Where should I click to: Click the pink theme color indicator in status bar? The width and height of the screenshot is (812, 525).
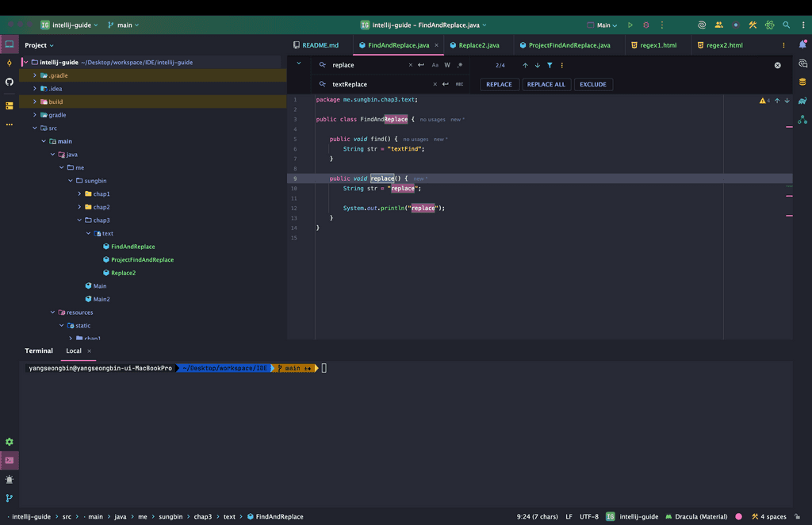(739, 516)
